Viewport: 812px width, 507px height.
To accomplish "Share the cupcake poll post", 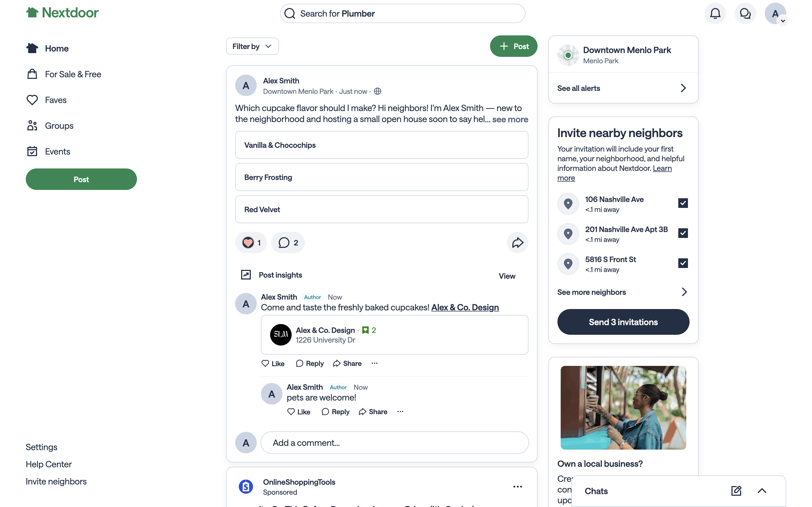I will [517, 243].
